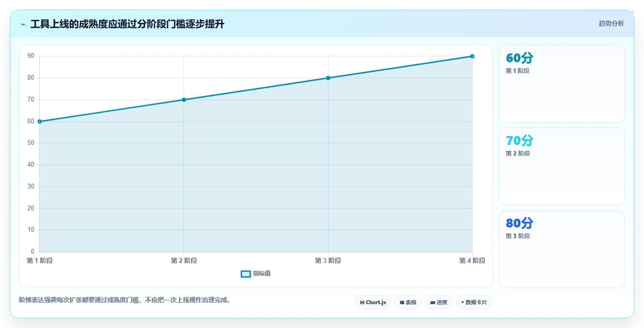This screenshot has height=328, width=644.
Task: Click the sparkle icon in the 数据卡片 tag
Action: 462,302
